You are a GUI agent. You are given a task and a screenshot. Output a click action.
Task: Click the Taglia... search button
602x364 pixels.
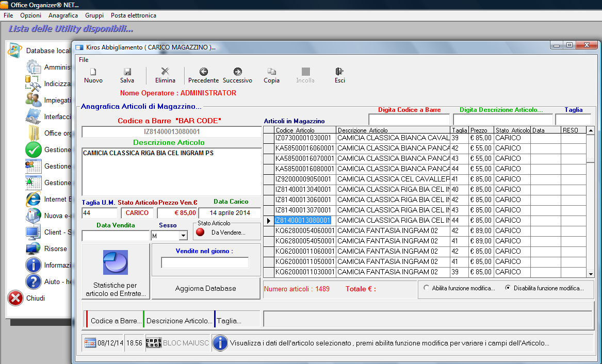click(x=237, y=319)
